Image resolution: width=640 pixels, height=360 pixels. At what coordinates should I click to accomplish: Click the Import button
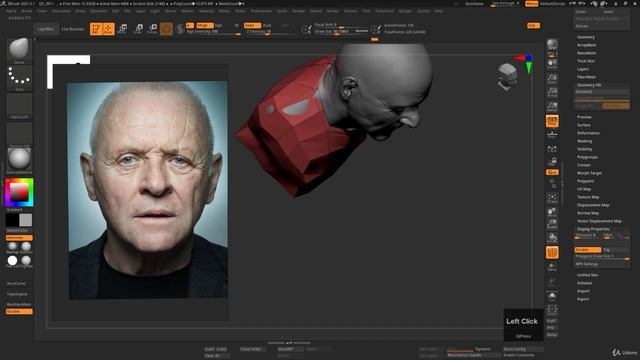point(583,291)
